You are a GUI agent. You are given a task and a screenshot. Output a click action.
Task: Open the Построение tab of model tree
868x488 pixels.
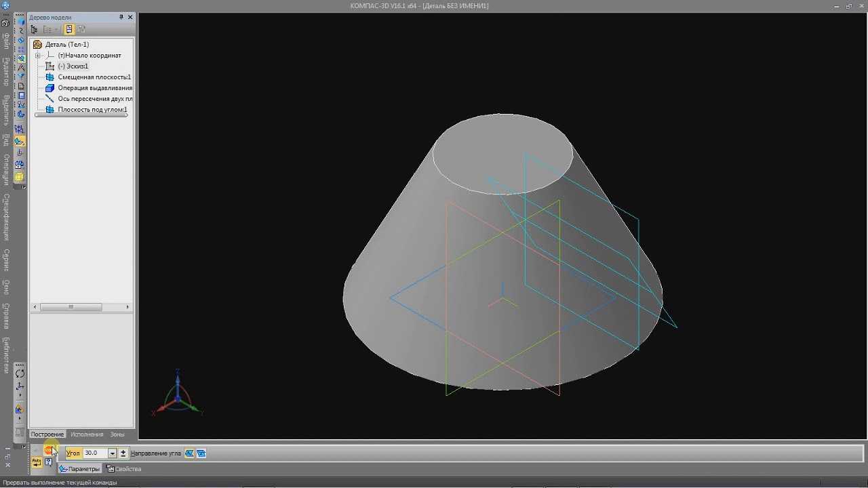pos(47,434)
